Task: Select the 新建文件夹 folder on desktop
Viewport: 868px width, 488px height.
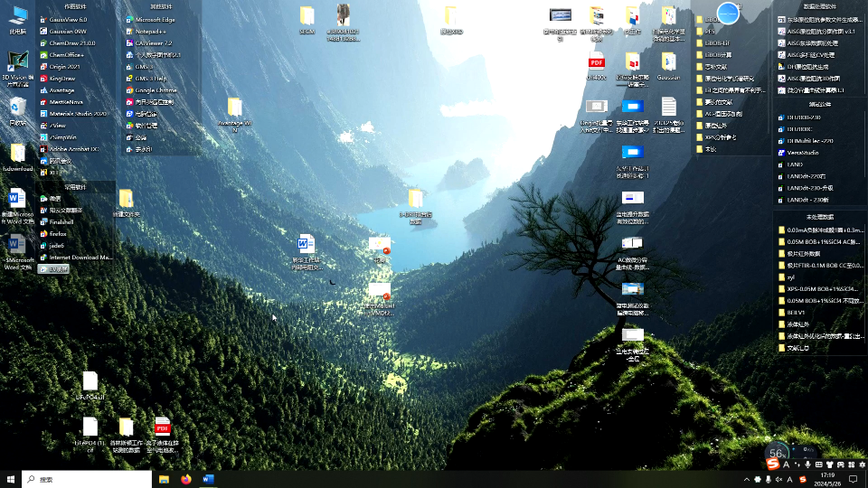Action: point(127,203)
